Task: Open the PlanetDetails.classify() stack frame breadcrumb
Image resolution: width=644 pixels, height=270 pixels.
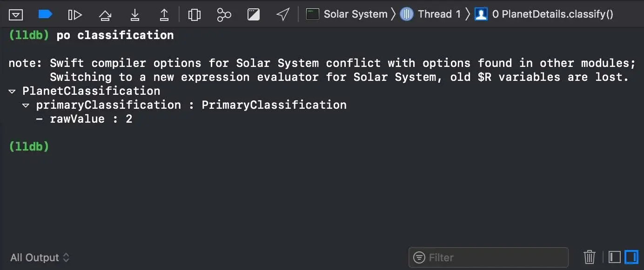Action: click(544, 14)
